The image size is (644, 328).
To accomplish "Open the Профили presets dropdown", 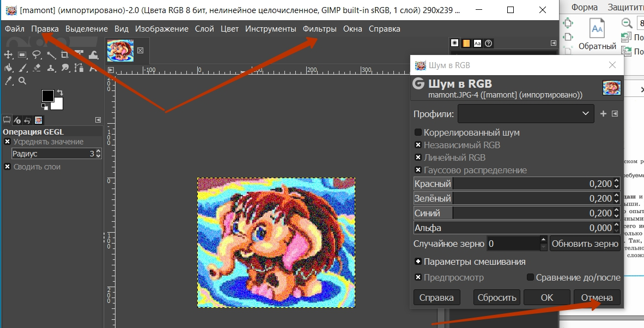I will 526,113.
